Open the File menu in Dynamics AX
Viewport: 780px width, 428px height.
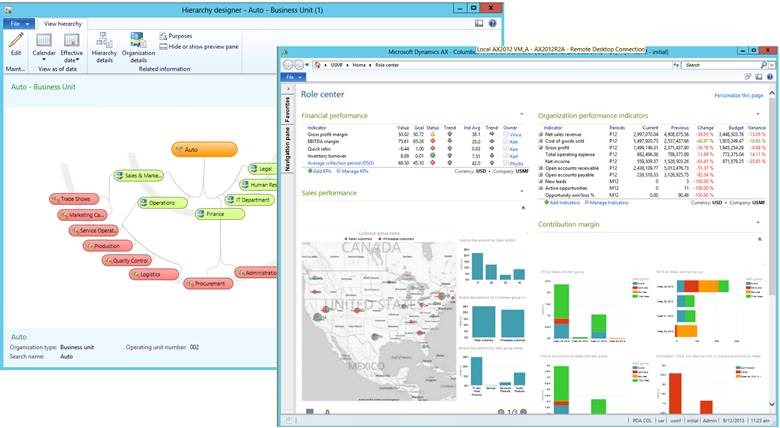pyautogui.click(x=293, y=77)
